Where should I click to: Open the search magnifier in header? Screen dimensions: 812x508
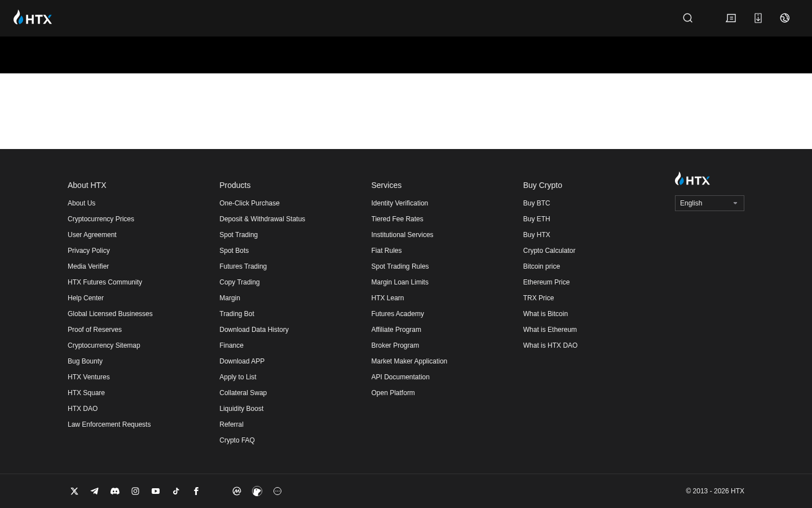(688, 18)
